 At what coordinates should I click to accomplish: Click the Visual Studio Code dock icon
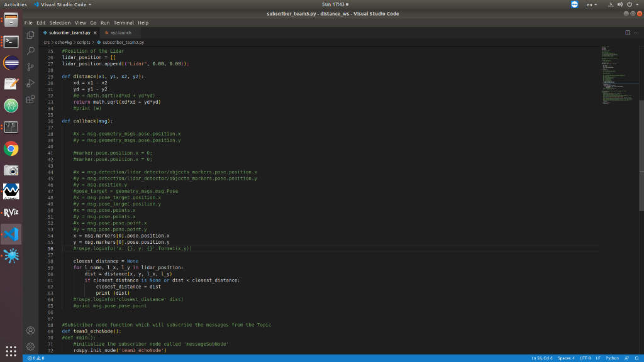point(11,234)
